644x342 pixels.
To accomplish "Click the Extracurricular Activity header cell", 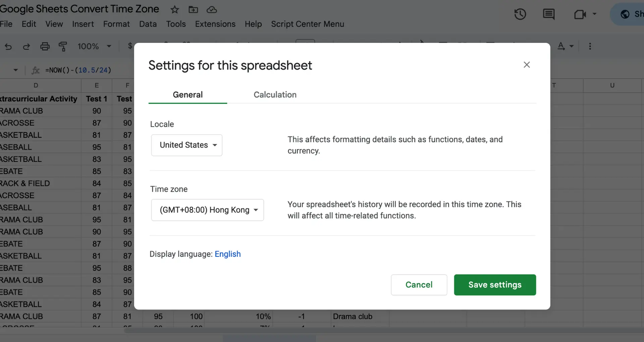I will pos(41,99).
